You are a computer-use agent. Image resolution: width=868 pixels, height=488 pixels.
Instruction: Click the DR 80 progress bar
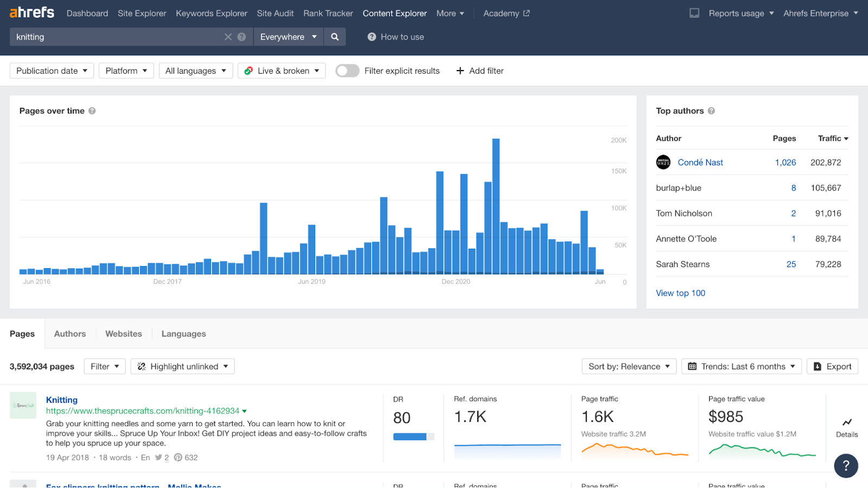click(x=413, y=436)
